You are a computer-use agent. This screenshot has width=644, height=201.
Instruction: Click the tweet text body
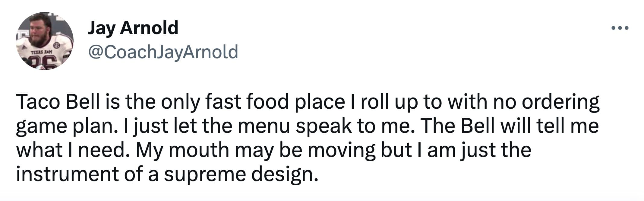tap(308, 138)
